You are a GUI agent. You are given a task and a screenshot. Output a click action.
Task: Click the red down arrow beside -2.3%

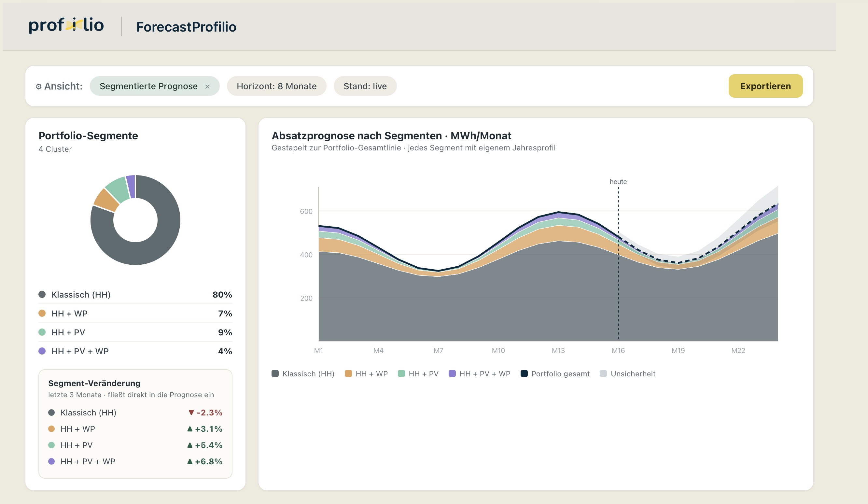191,413
